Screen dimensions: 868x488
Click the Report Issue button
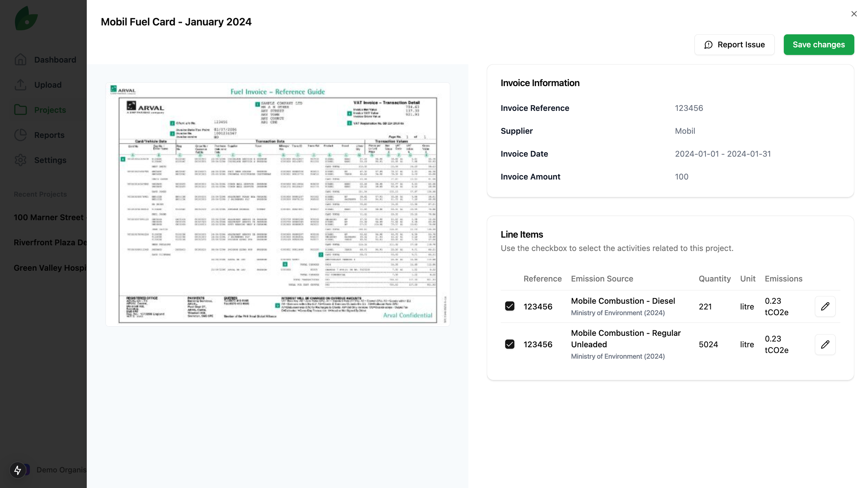[x=734, y=44]
